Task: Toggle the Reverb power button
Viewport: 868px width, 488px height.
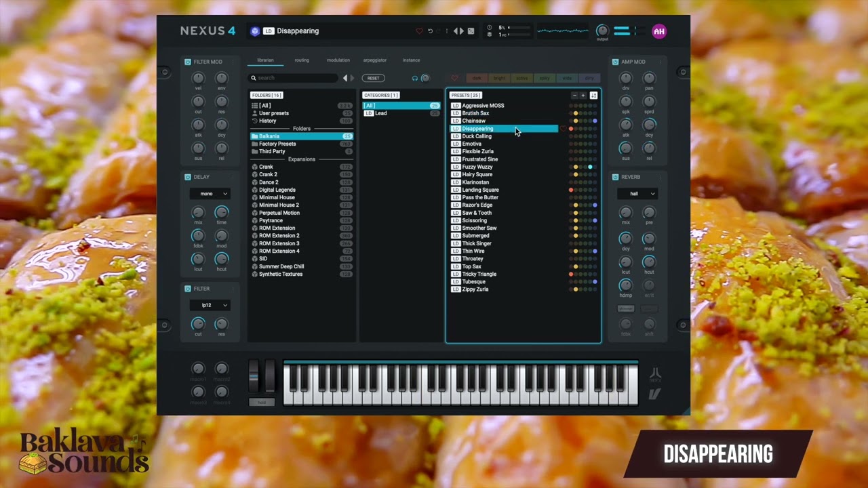Action: [x=615, y=177]
